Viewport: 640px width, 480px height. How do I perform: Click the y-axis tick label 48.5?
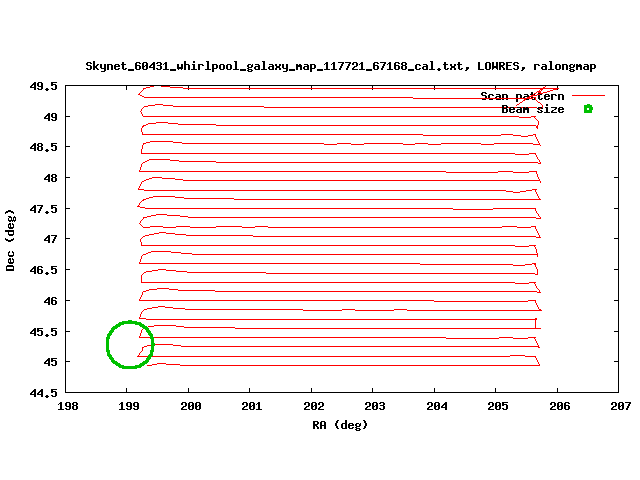click(44, 147)
